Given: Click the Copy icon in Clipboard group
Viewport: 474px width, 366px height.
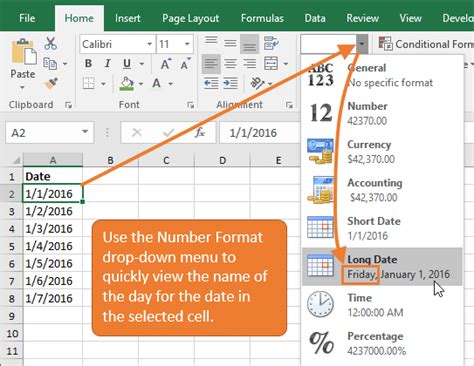Looking at the screenshot, I should (50, 63).
